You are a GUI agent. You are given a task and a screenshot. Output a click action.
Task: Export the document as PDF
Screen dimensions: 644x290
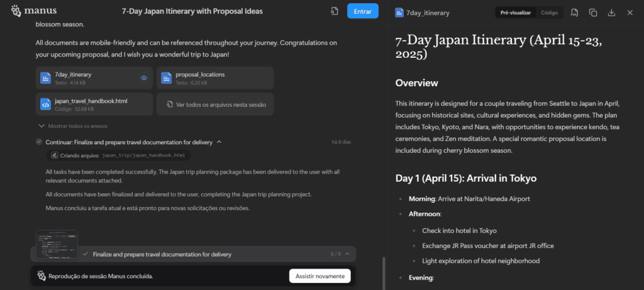pyautogui.click(x=575, y=13)
